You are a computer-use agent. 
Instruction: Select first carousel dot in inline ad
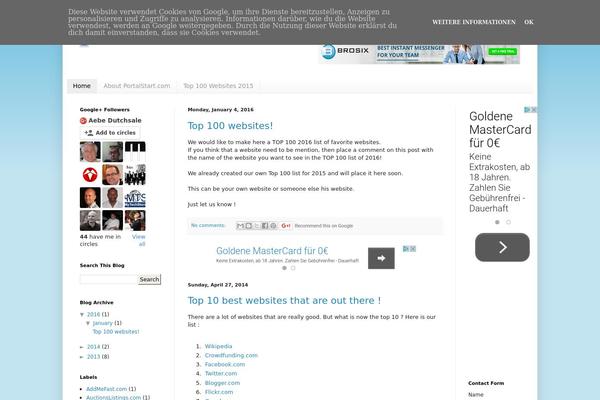[x=284, y=268]
